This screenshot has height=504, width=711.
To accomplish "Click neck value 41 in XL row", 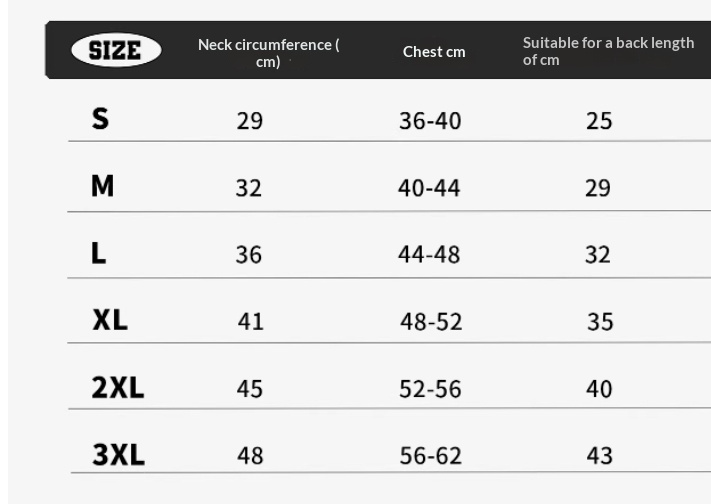I will (x=250, y=322).
